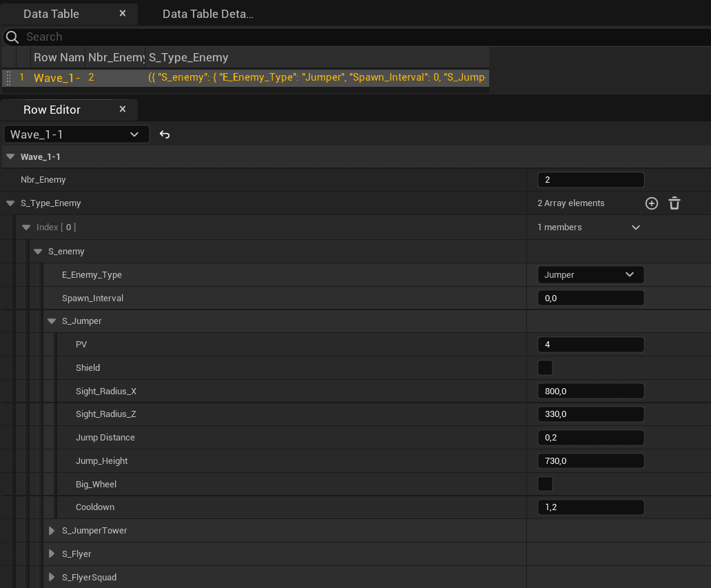Click the reset-to-default arrow beside the row selector
This screenshot has height=588, width=711.
[165, 134]
